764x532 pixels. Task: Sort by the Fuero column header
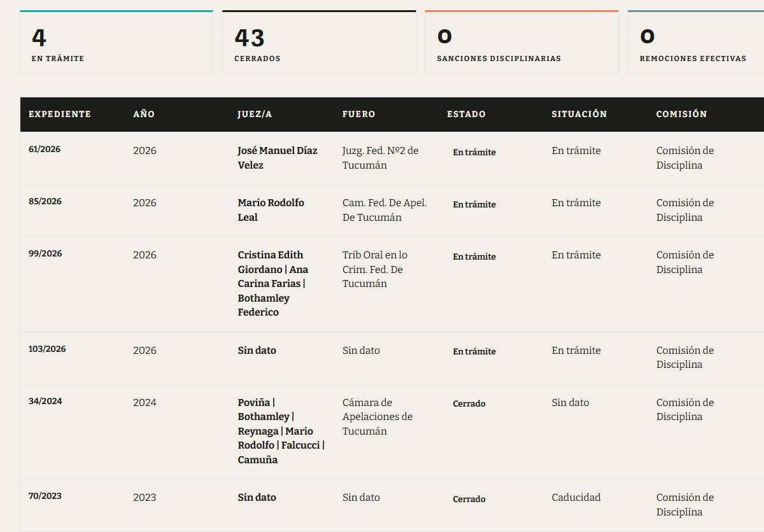tap(359, 115)
